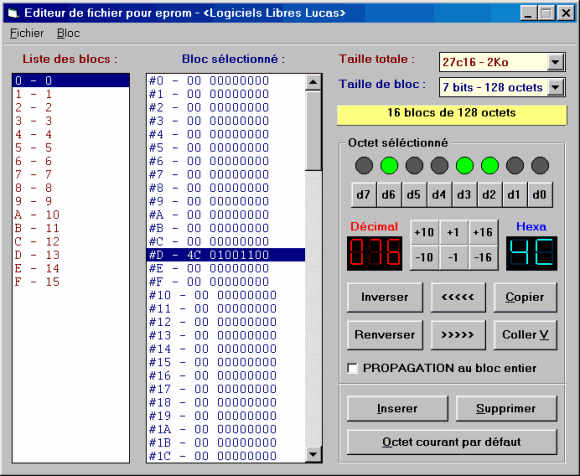Toggle bit d7 button

[x=363, y=195]
